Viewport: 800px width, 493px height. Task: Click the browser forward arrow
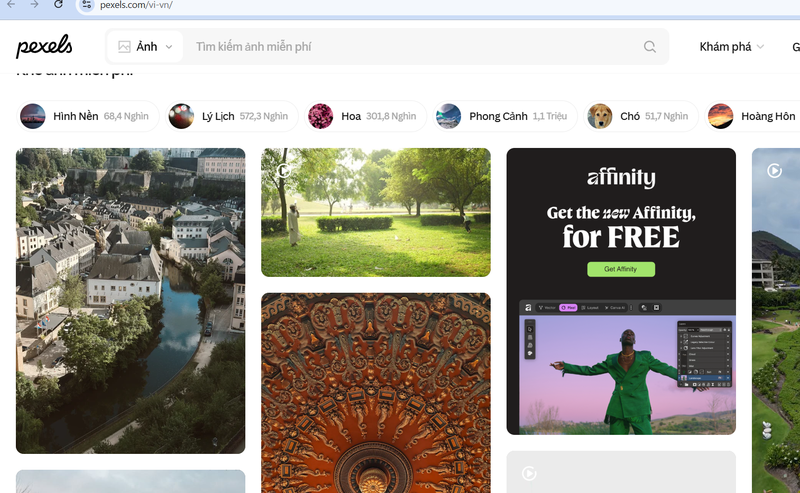[x=35, y=5]
